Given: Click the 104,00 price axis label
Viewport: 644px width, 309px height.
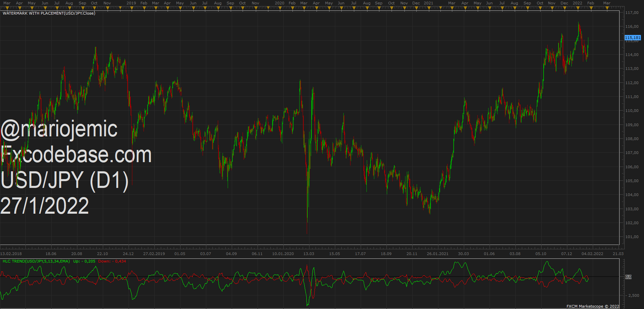Looking at the screenshot, I should pyautogui.click(x=632, y=195).
